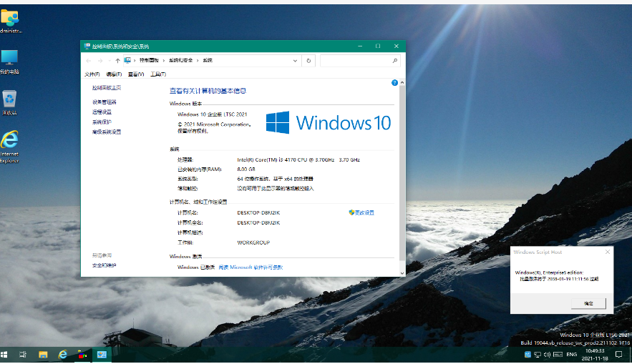Open the 文件(F) menu
632x364 pixels.
point(92,74)
